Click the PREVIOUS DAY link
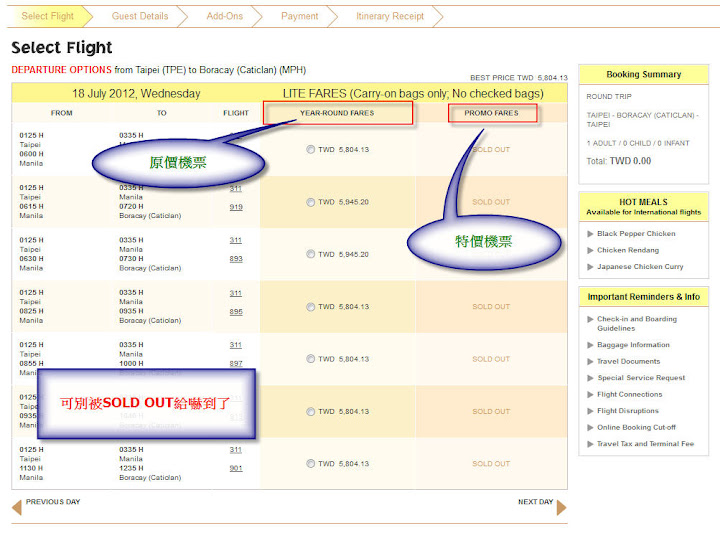The width and height of the screenshot is (720, 533). [x=53, y=502]
